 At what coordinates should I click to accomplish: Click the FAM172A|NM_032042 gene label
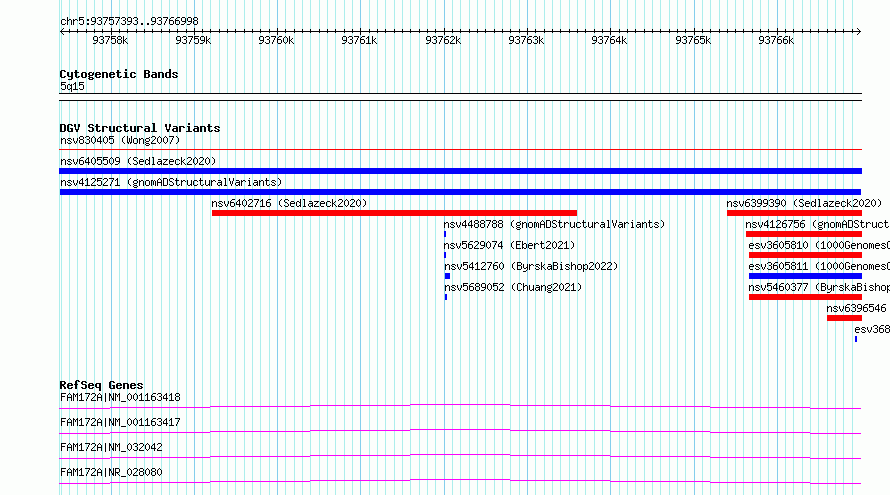[111, 447]
